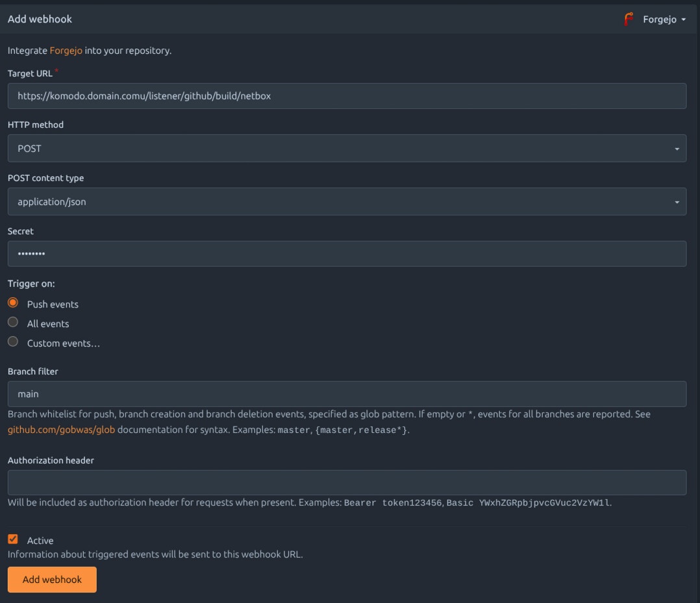Click the Trigger on section label
The height and width of the screenshot is (603, 700).
coord(31,284)
